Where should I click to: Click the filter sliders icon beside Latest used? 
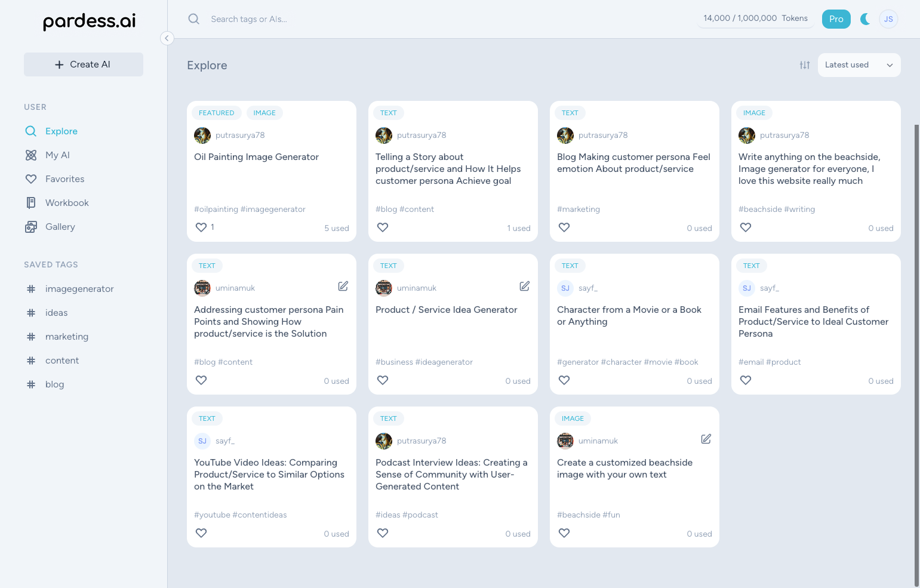pos(805,65)
